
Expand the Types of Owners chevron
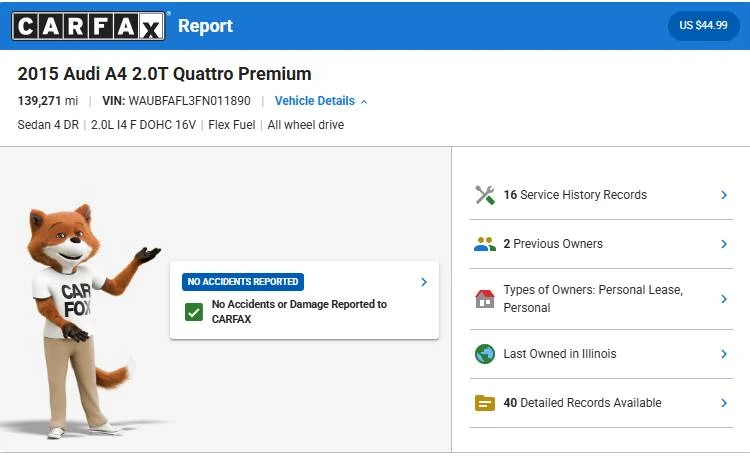[724, 299]
